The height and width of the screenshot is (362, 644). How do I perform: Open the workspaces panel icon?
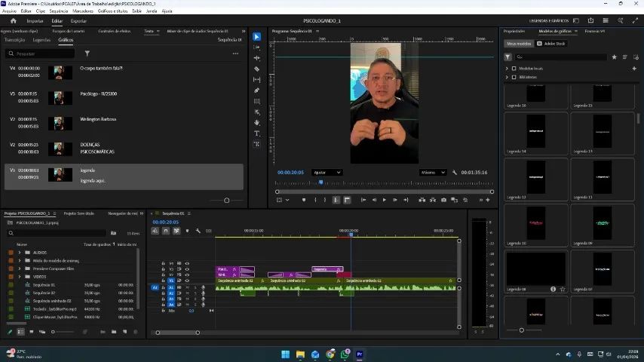pos(576,20)
